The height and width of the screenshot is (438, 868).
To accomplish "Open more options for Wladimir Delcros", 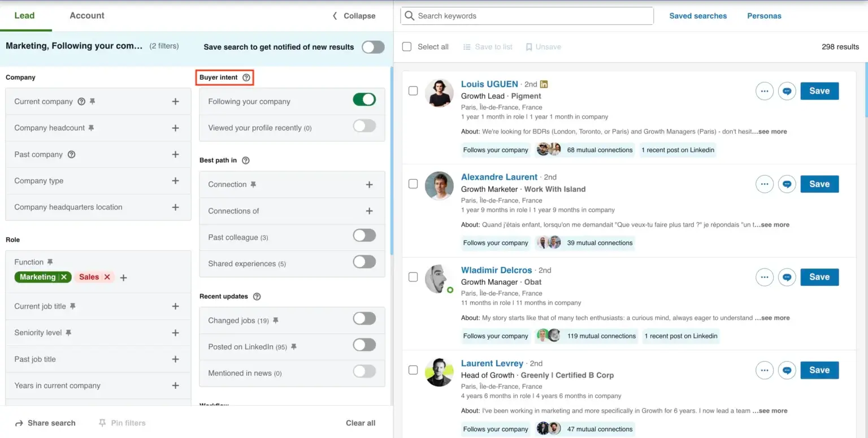I will pos(765,277).
